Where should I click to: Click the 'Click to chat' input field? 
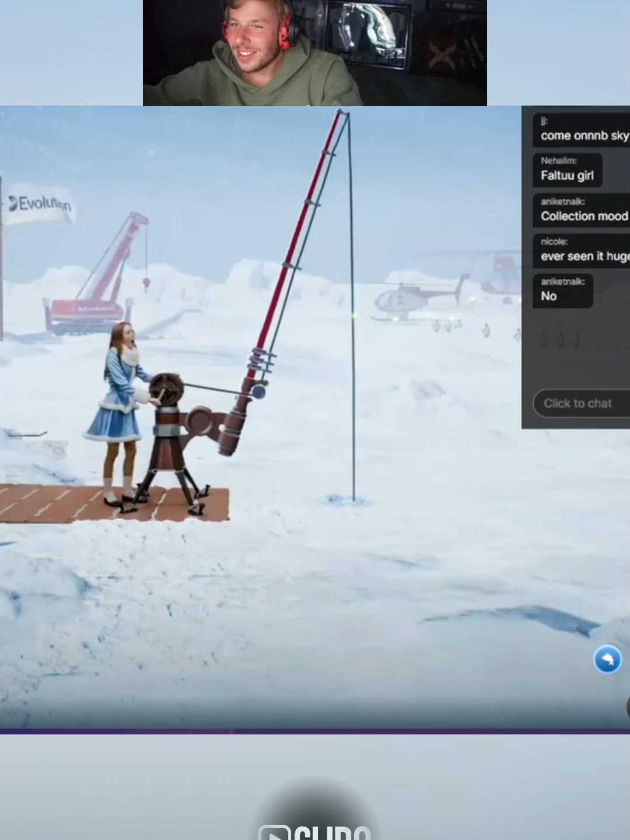pos(582,403)
